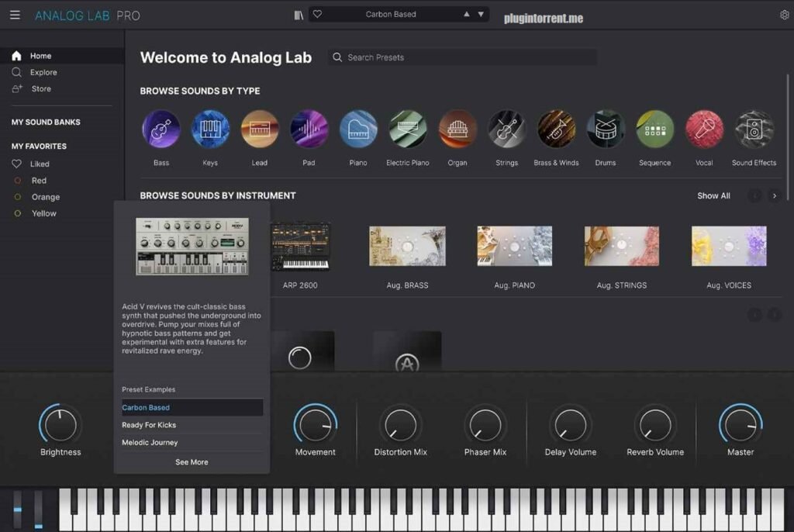794x532 pixels.
Task: Open the preset library browser icon
Action: click(299, 15)
